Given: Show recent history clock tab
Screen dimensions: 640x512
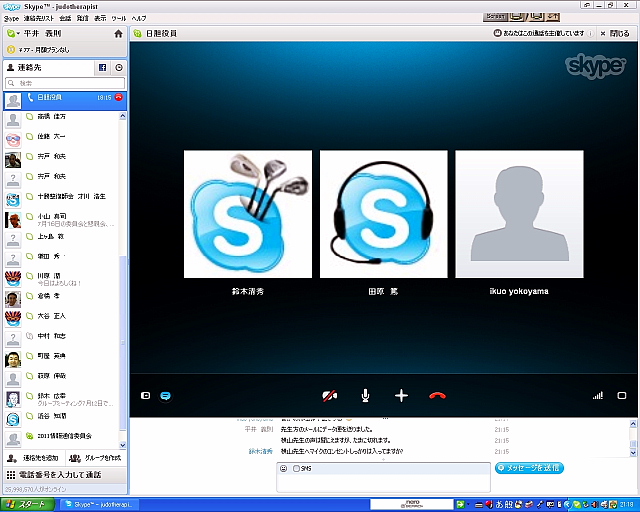Looking at the screenshot, I should (119, 67).
